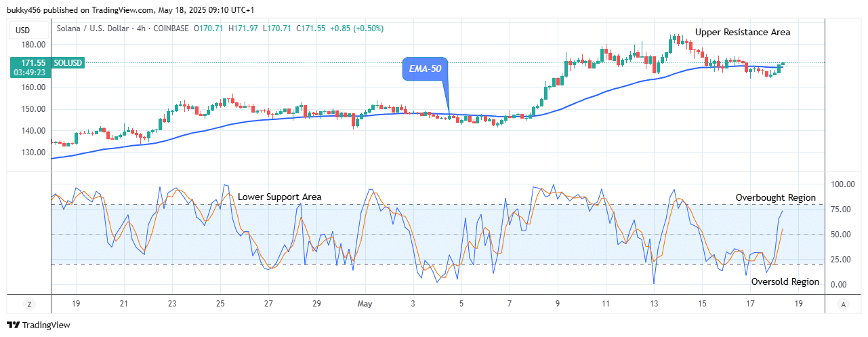Image resolution: width=868 pixels, height=337 pixels.
Task: Click the date 23 on the time axis
Action: (x=172, y=304)
